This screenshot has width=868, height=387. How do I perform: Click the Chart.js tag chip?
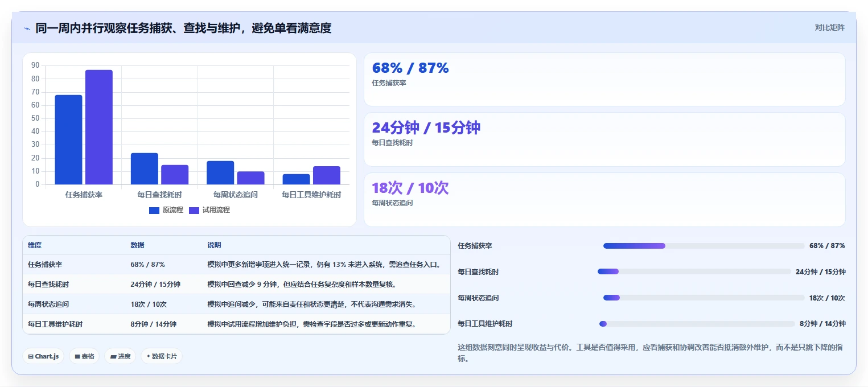tap(43, 356)
